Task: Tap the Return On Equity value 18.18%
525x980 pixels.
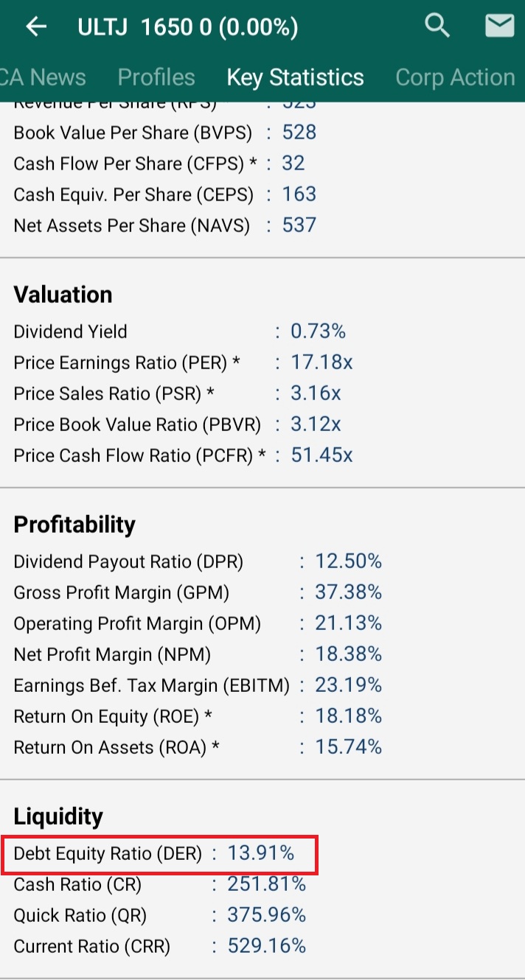Action: [x=347, y=715]
